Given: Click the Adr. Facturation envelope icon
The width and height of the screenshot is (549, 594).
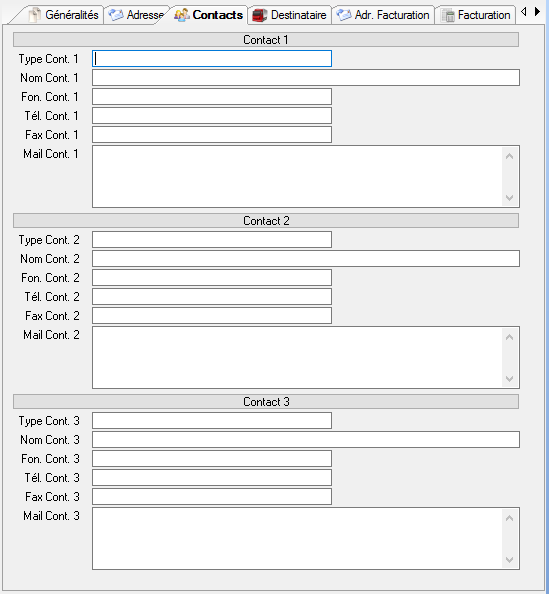Looking at the screenshot, I should (x=344, y=15).
